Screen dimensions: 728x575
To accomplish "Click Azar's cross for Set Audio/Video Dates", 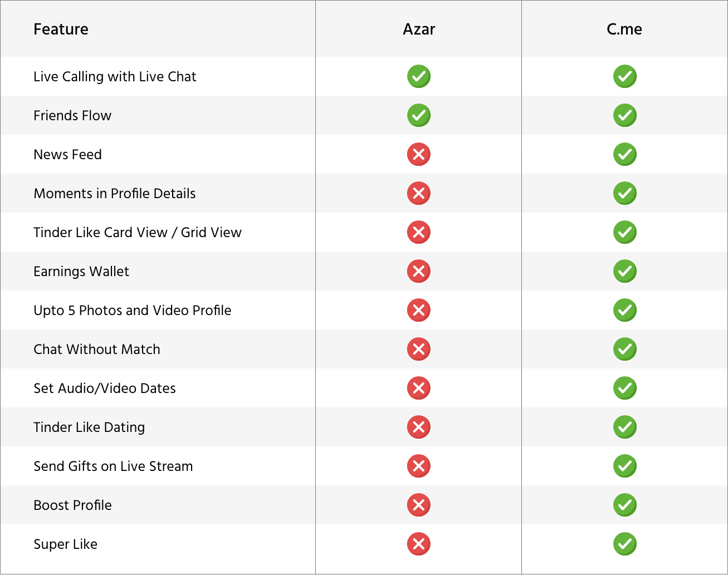I will (419, 388).
